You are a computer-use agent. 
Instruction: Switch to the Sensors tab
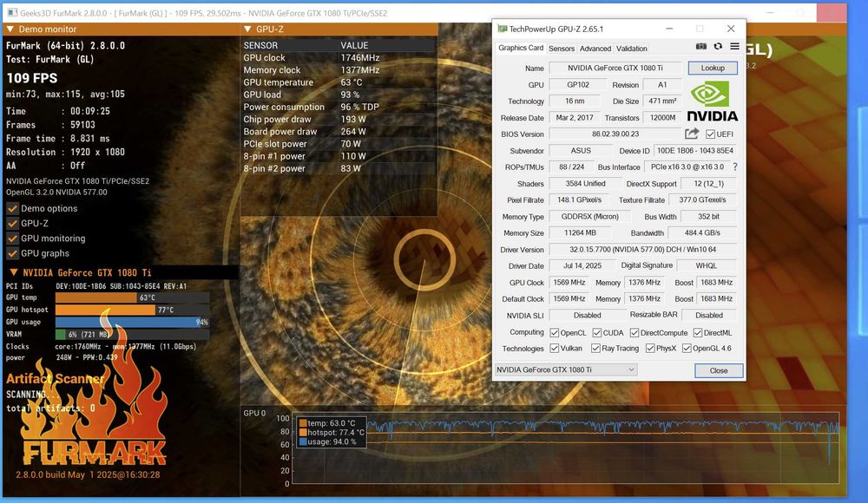tap(562, 49)
